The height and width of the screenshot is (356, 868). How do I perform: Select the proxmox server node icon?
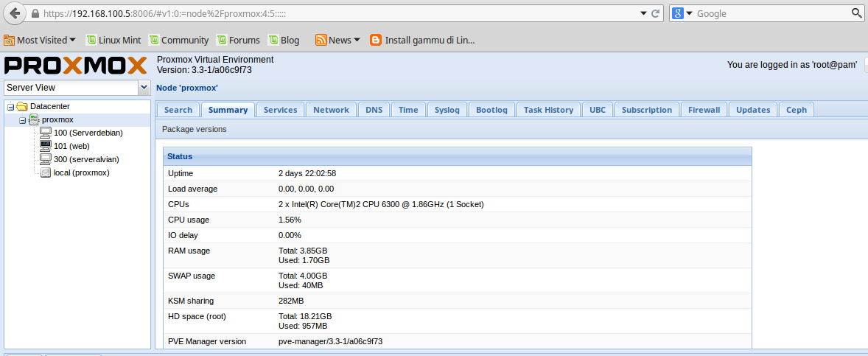coord(34,119)
